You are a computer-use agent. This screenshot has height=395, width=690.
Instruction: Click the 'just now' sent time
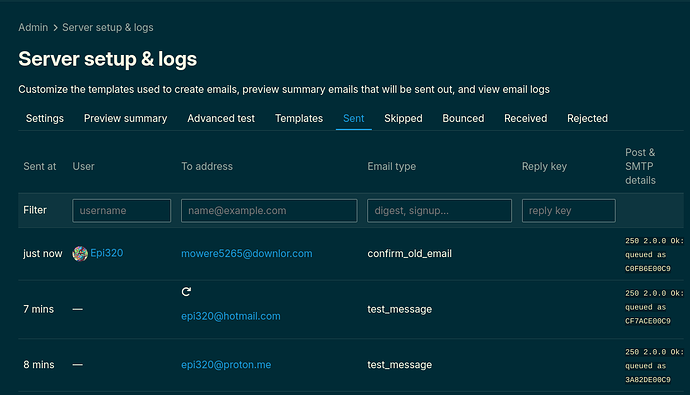(43, 254)
